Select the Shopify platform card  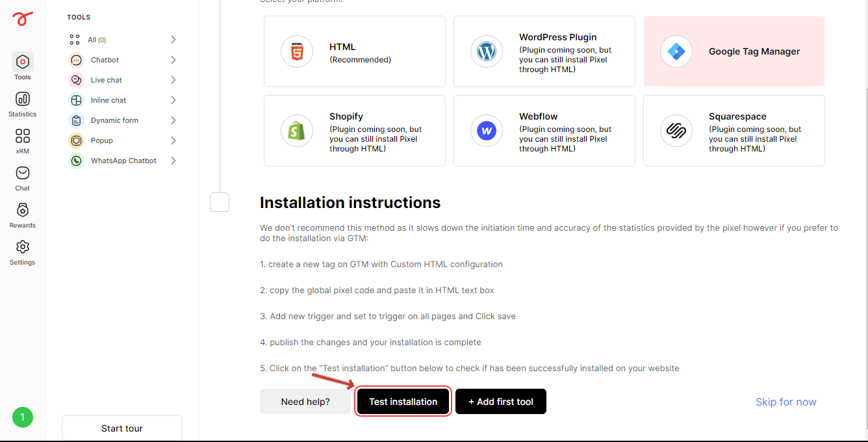[355, 131]
